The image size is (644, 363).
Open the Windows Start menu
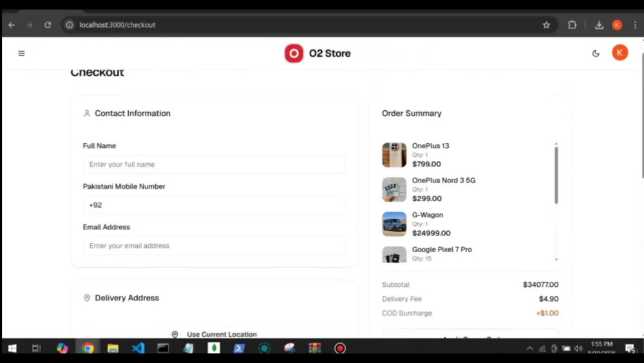12,348
